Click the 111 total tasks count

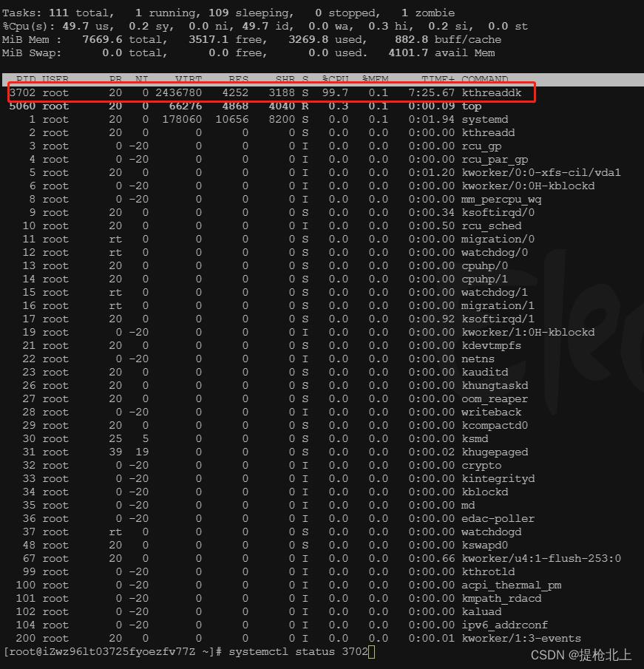pos(58,13)
